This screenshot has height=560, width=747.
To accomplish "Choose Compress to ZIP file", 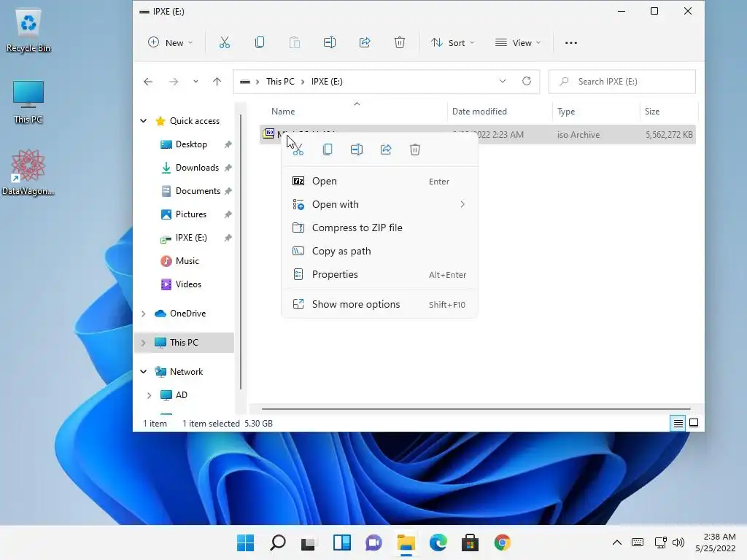I will tap(379, 227).
